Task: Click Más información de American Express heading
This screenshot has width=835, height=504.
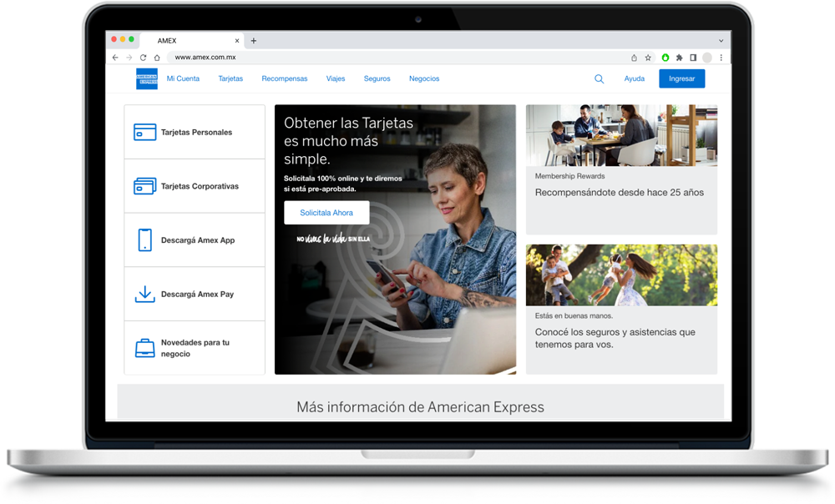Action: [420, 407]
